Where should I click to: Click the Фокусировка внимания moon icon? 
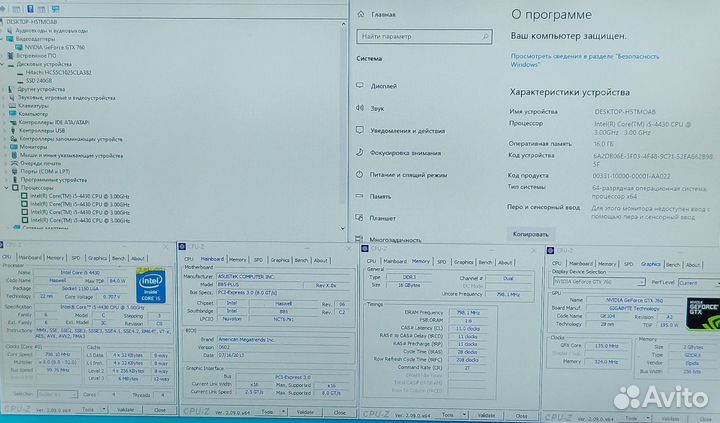pos(360,152)
